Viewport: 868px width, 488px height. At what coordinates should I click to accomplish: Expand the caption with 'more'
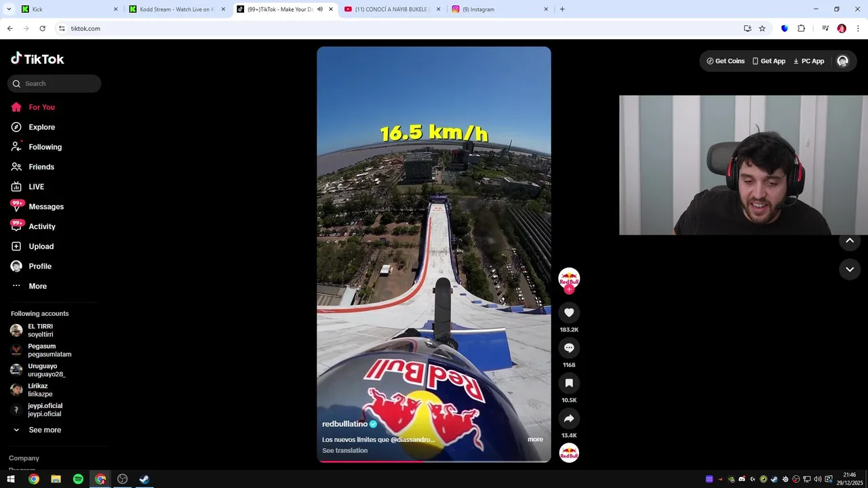pyautogui.click(x=535, y=439)
